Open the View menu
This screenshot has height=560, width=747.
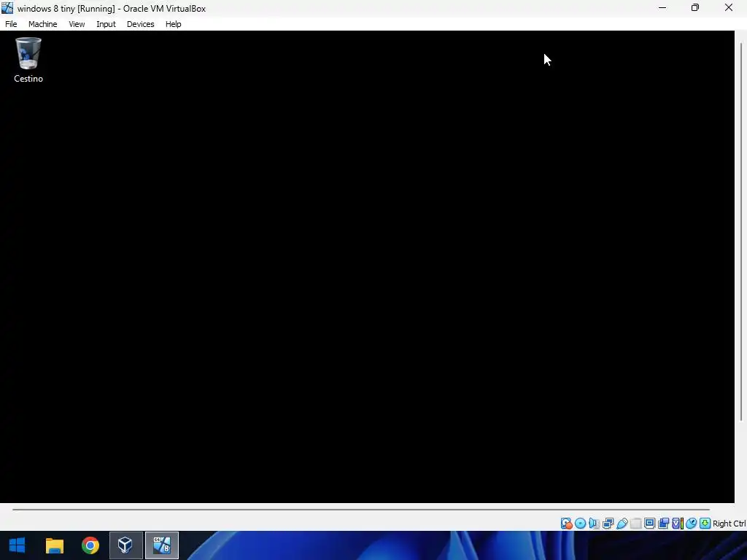click(77, 24)
